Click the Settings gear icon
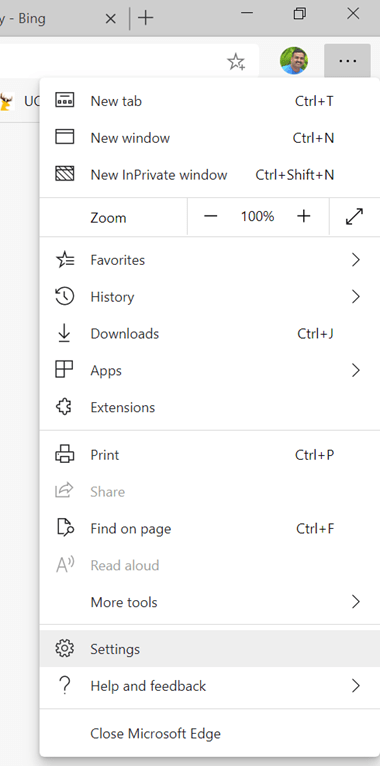This screenshot has width=380, height=766. click(x=64, y=649)
